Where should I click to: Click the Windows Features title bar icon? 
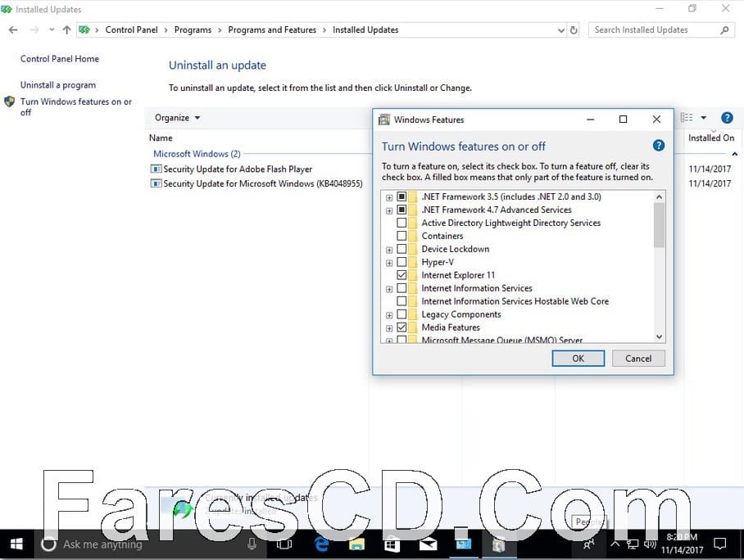click(x=383, y=120)
